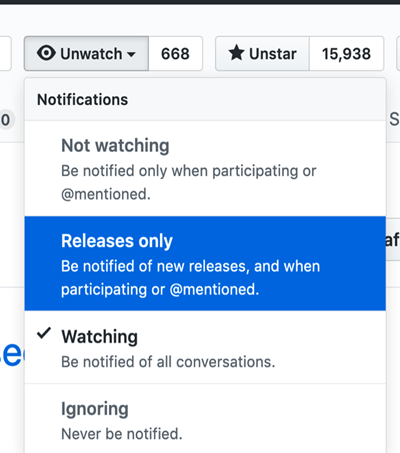
Task: Click the Unwatch button label
Action: tap(91, 54)
